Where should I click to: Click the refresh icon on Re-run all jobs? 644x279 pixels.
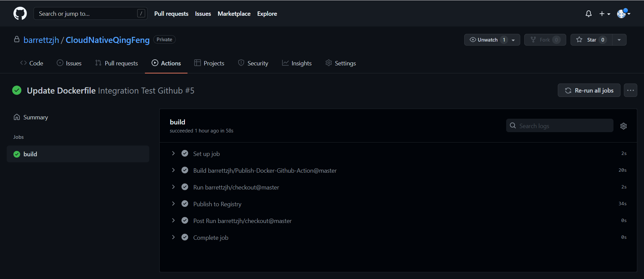click(568, 91)
